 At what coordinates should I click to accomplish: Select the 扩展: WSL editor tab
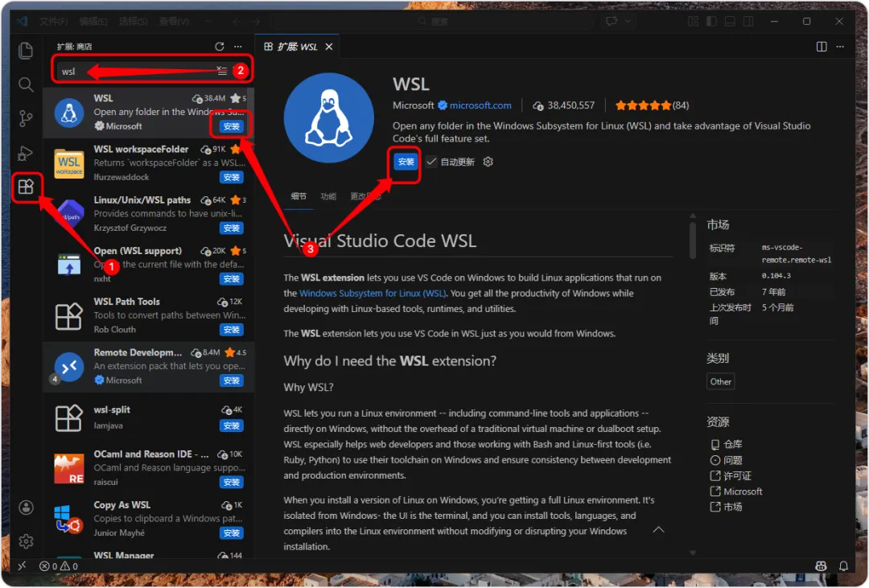click(299, 47)
